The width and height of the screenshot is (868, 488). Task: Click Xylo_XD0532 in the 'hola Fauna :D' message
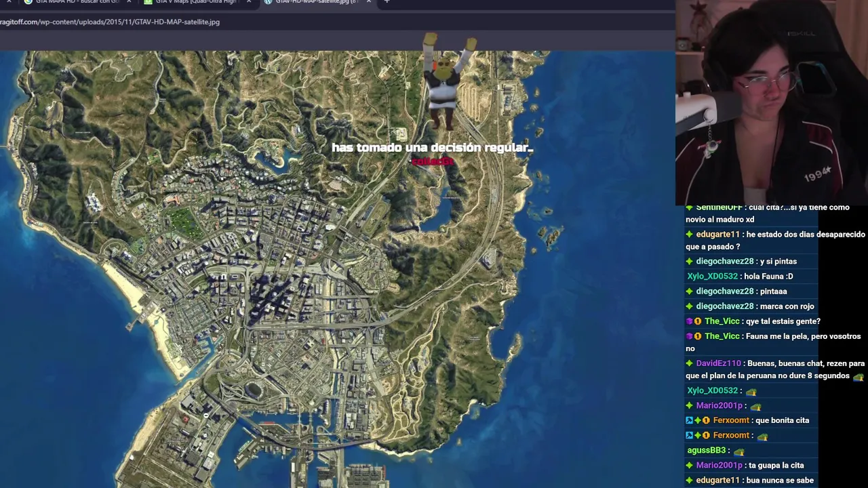point(712,277)
